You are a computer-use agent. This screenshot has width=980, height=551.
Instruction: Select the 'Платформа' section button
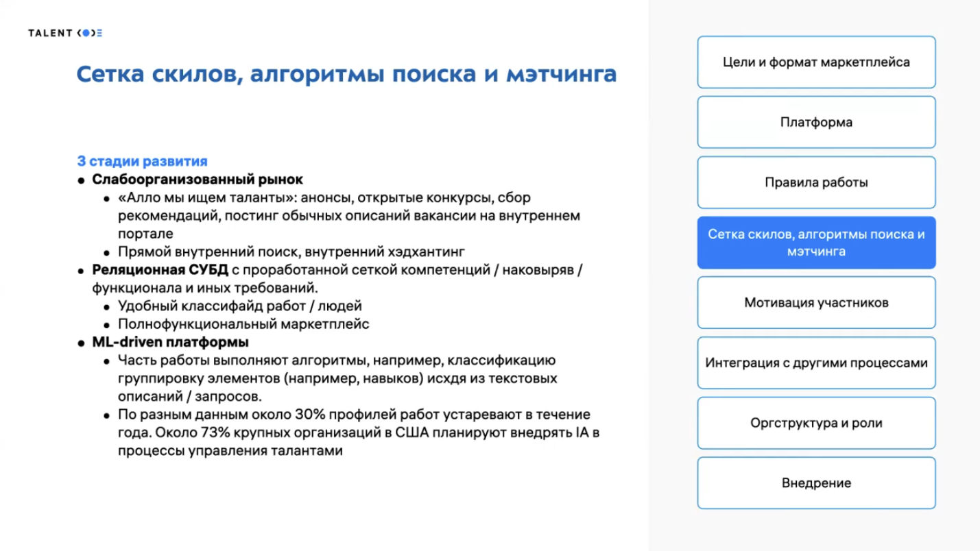[x=816, y=123]
